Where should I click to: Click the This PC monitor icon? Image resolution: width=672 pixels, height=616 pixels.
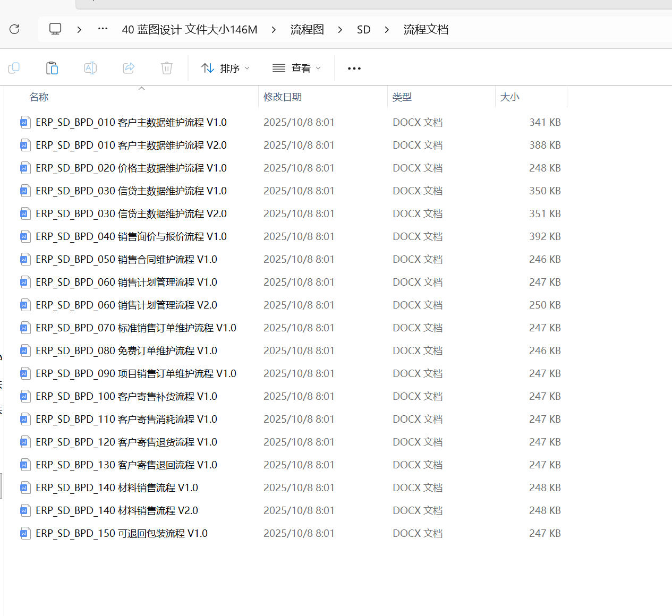point(55,29)
